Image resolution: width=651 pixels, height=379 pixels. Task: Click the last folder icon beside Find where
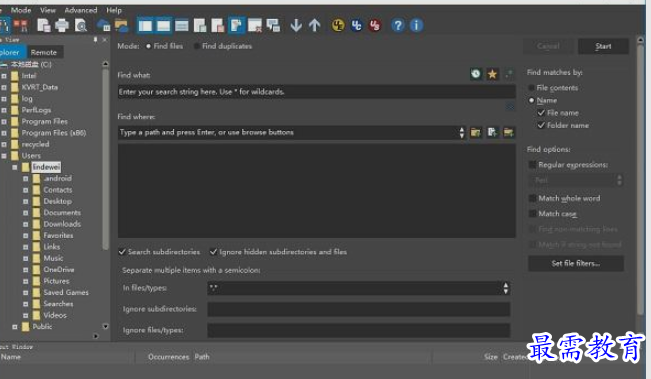click(509, 132)
